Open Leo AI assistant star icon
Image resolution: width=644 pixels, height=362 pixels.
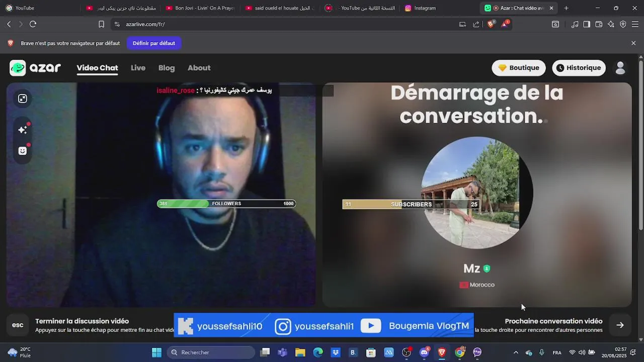611,24
